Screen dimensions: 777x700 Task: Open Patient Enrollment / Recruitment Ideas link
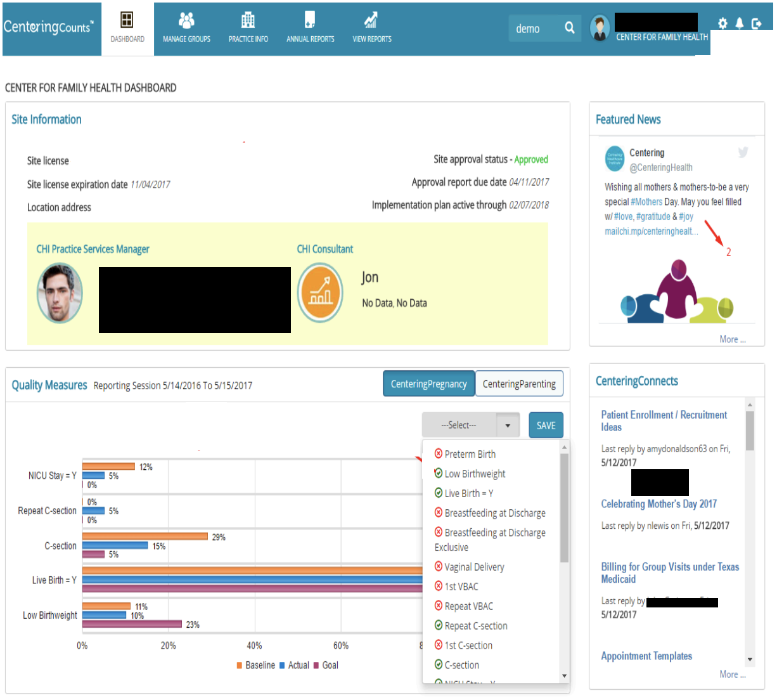664,421
